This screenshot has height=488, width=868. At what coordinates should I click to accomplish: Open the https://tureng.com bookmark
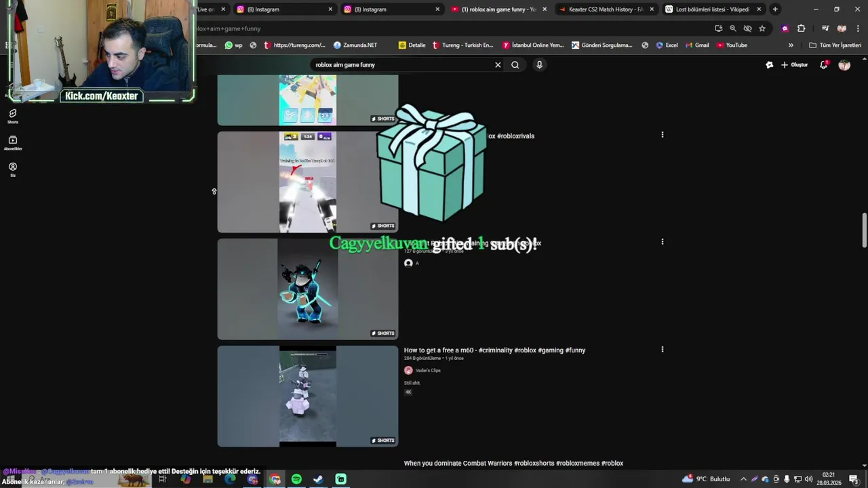[x=294, y=45]
